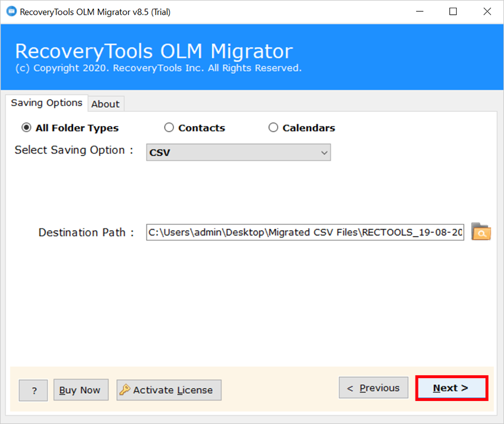504x424 pixels.
Task: Click the RecoveryTools app icon in title bar
Action: pyautogui.click(x=11, y=12)
